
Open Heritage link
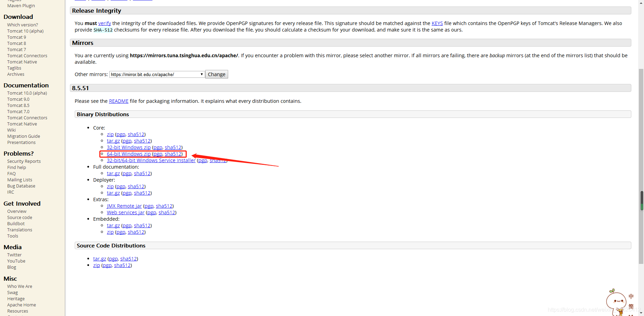pyautogui.click(x=16, y=299)
